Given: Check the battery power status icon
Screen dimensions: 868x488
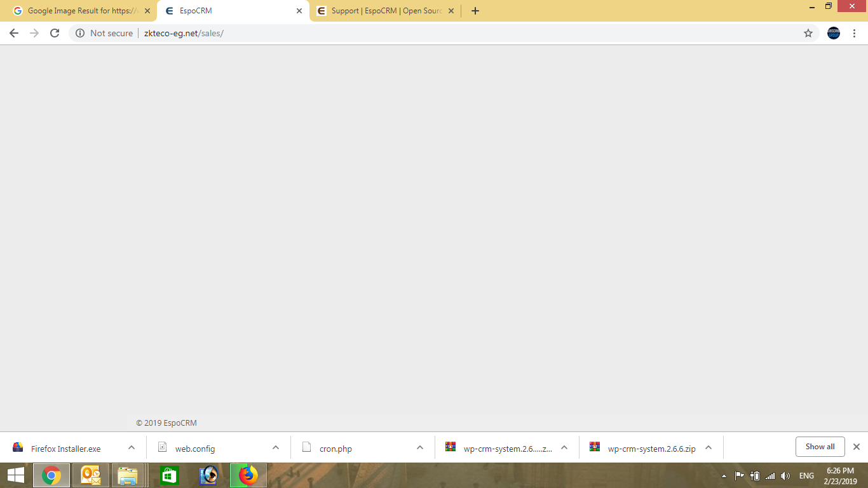Looking at the screenshot, I should (755, 476).
